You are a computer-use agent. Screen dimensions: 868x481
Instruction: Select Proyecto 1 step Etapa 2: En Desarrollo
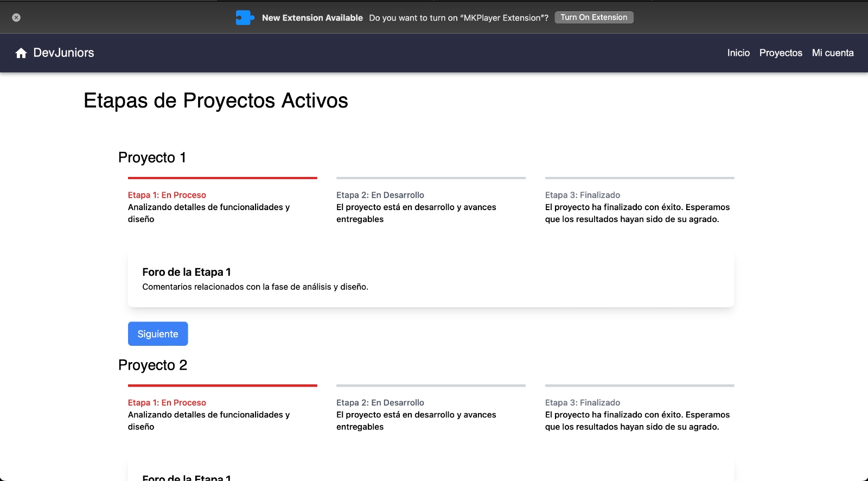380,195
